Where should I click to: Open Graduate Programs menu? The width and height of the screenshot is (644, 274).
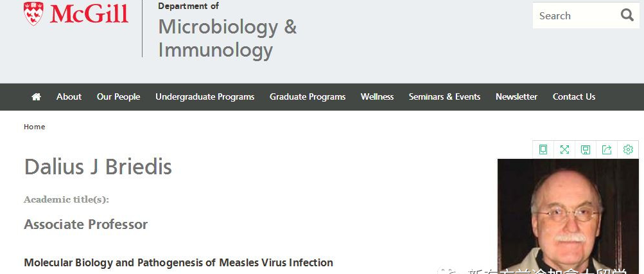click(x=308, y=96)
